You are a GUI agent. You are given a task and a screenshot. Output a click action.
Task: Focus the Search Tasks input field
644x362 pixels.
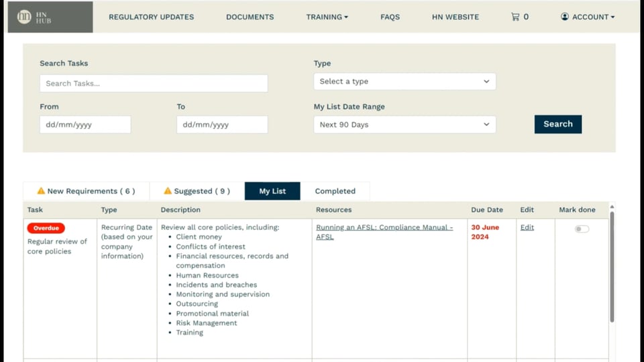pyautogui.click(x=154, y=83)
